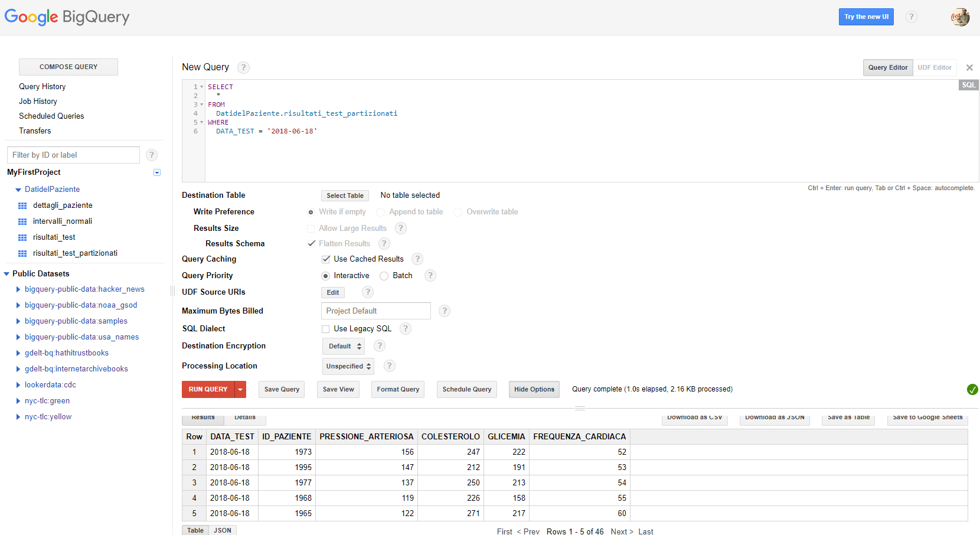The width and height of the screenshot is (980, 535).
Task: Go to Next results page
Action: [x=622, y=531]
